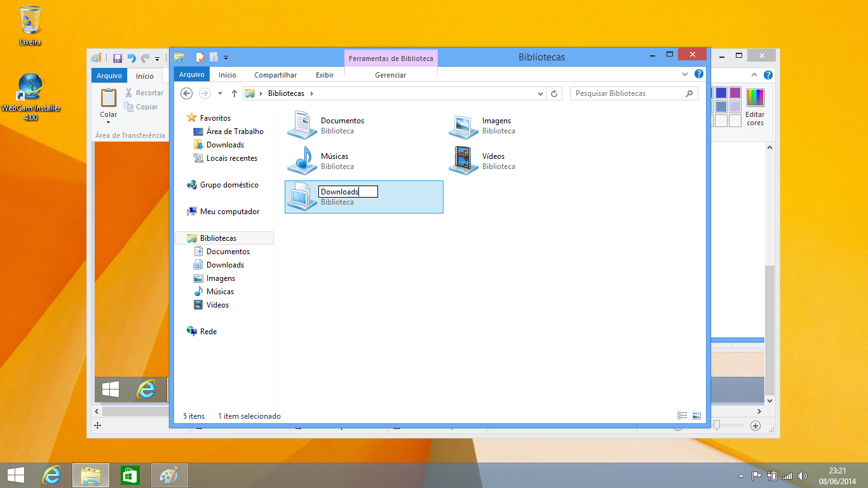Click the Pesquisar Bibliotecas search field
The width and height of the screenshot is (868, 488).
(x=628, y=93)
